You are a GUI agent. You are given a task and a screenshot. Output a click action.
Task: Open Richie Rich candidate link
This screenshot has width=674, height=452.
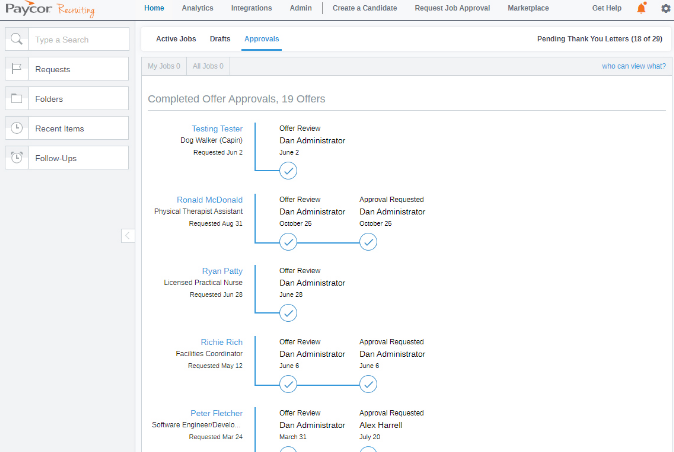pyautogui.click(x=221, y=342)
